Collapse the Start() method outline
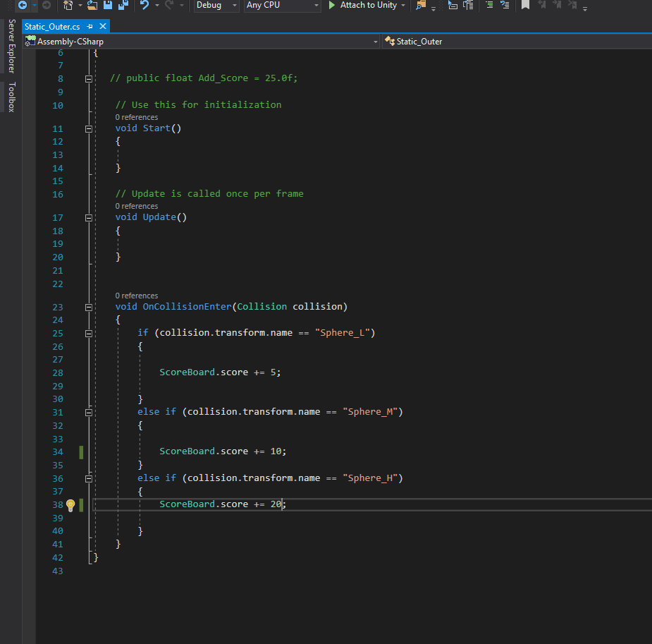The image size is (652, 644). tap(89, 128)
